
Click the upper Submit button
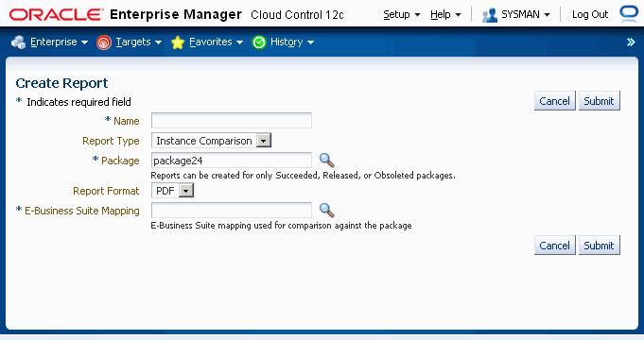click(x=600, y=101)
